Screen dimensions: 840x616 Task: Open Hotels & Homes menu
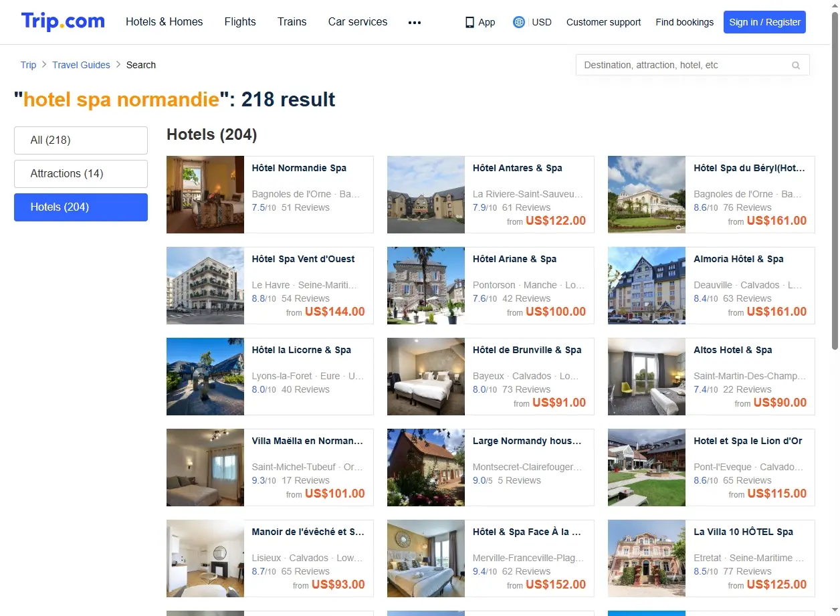pyautogui.click(x=165, y=21)
